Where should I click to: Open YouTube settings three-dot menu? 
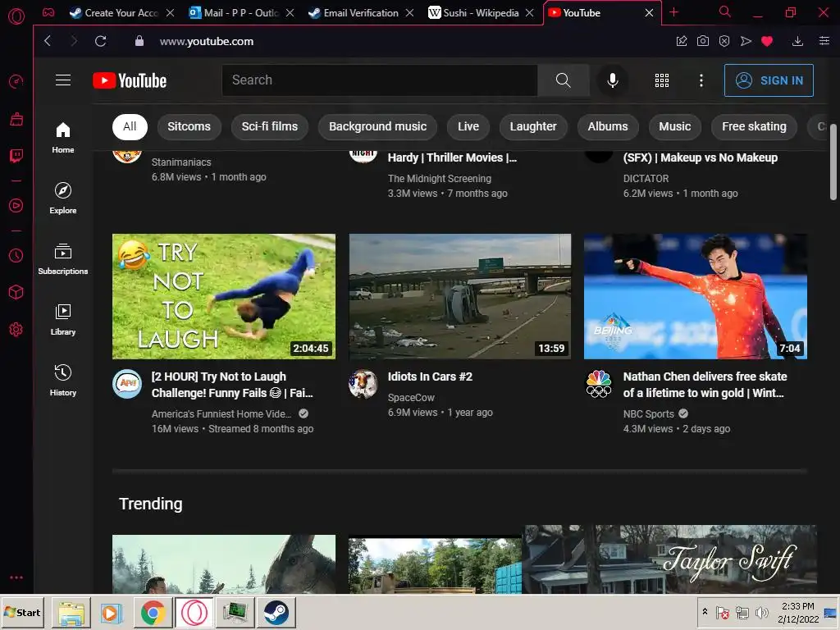click(x=701, y=80)
